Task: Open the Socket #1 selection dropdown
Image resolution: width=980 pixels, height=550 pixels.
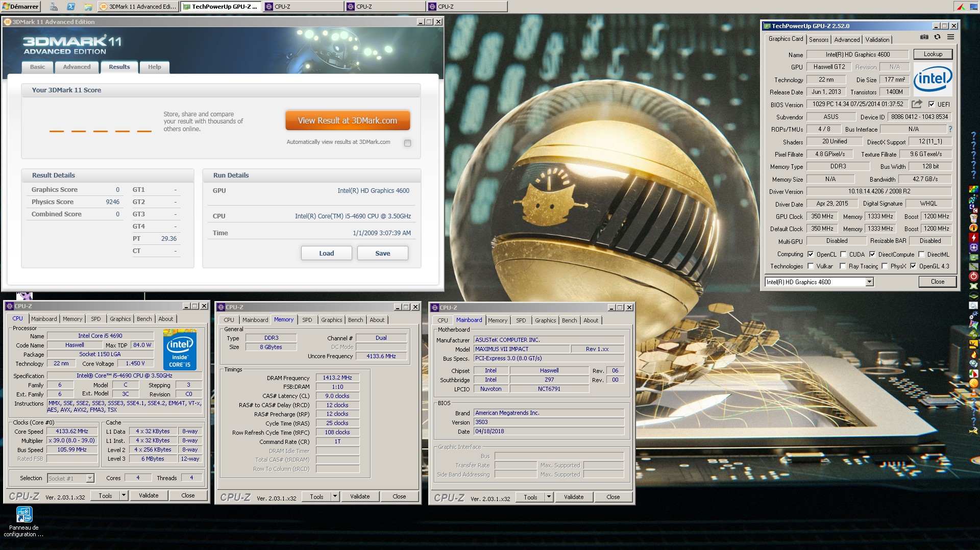Action: [x=90, y=478]
